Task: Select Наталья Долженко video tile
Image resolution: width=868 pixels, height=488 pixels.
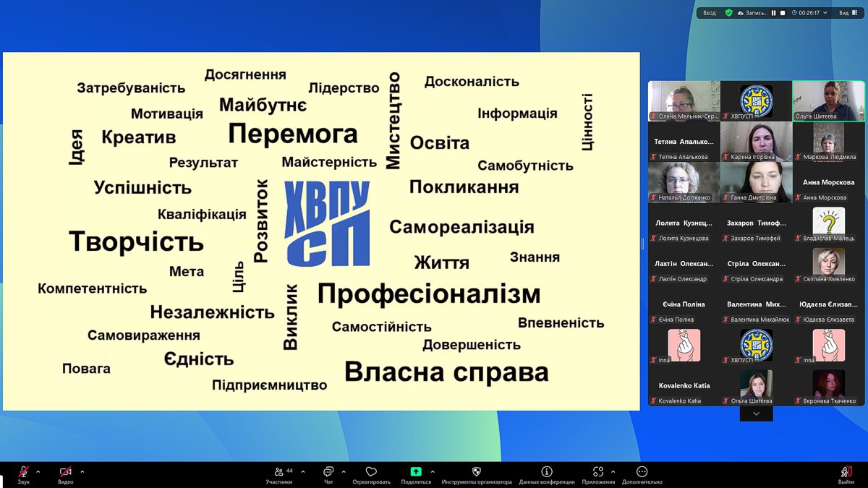Action: click(x=684, y=181)
